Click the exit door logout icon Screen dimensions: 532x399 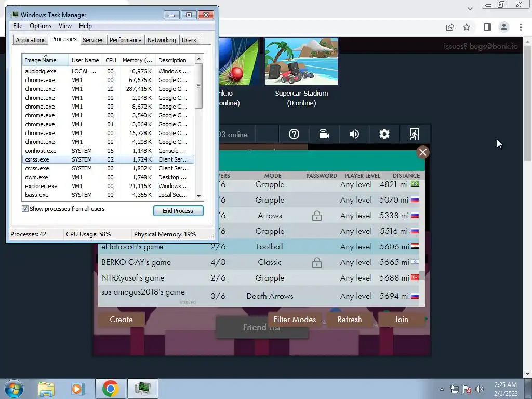coord(414,135)
